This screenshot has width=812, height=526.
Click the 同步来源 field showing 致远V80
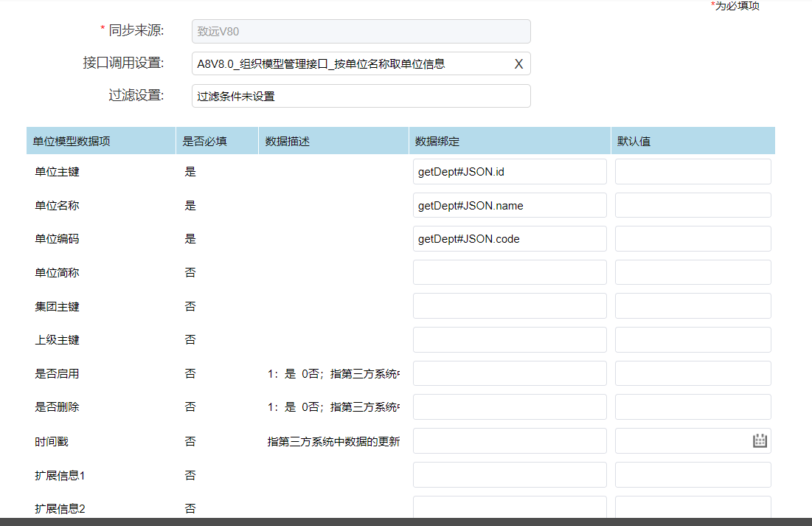[361, 32]
